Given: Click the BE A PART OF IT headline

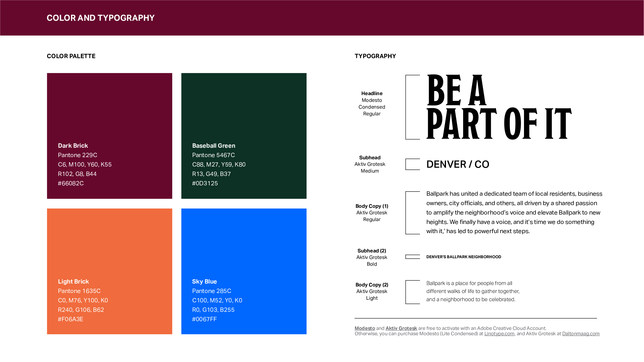Looking at the screenshot, I should (x=499, y=107).
